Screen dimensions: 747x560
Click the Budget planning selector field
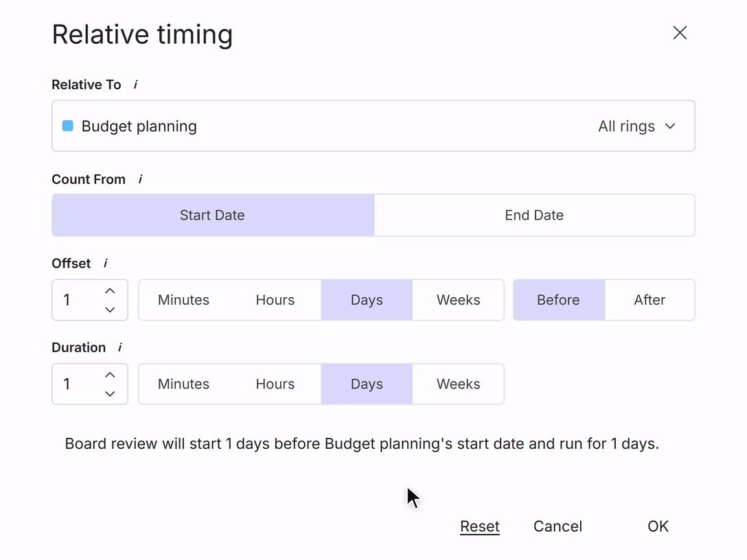(373, 126)
